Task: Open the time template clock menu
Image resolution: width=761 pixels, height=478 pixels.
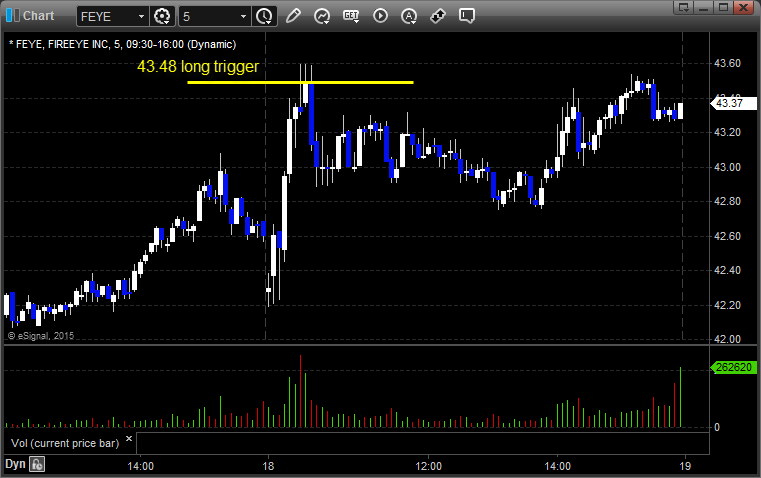Action: click(265, 16)
